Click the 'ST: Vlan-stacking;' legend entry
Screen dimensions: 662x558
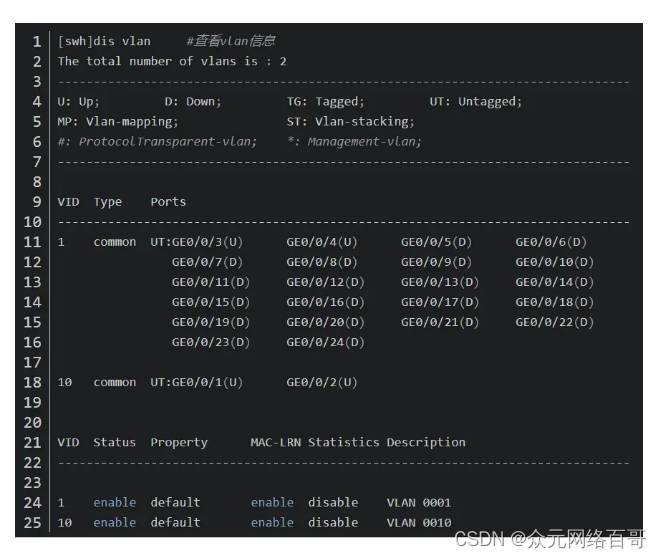pyautogui.click(x=351, y=122)
